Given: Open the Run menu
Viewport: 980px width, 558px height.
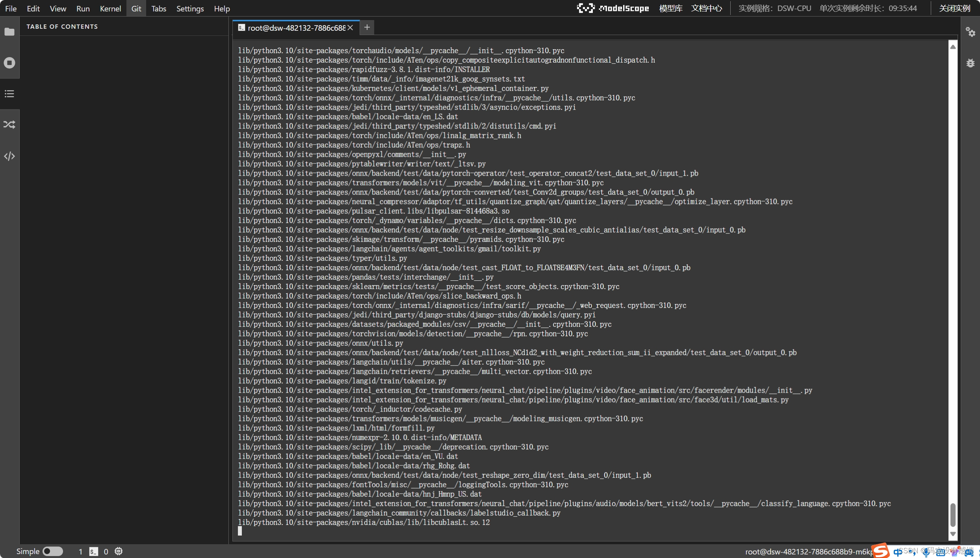Looking at the screenshot, I should click(x=83, y=8).
